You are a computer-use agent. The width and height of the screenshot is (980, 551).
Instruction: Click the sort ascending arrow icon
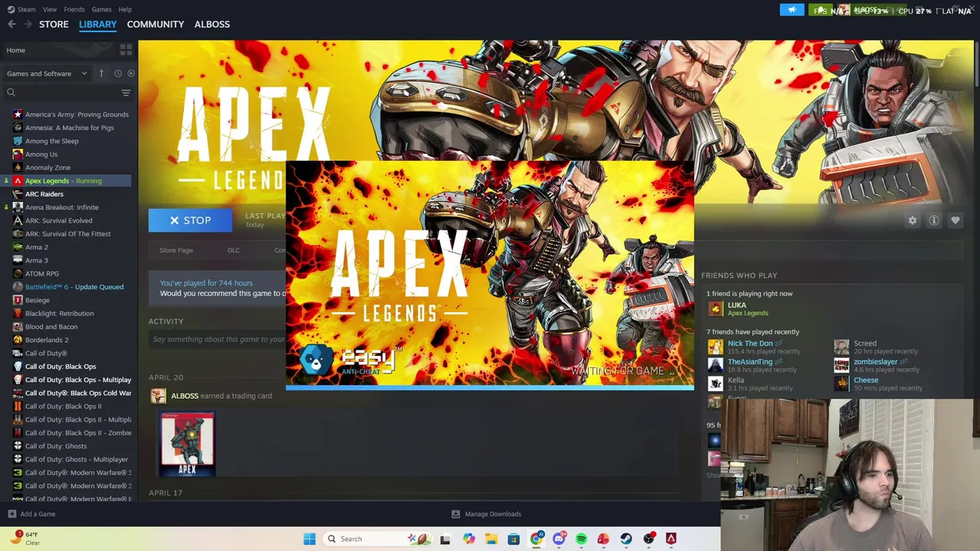click(x=101, y=73)
